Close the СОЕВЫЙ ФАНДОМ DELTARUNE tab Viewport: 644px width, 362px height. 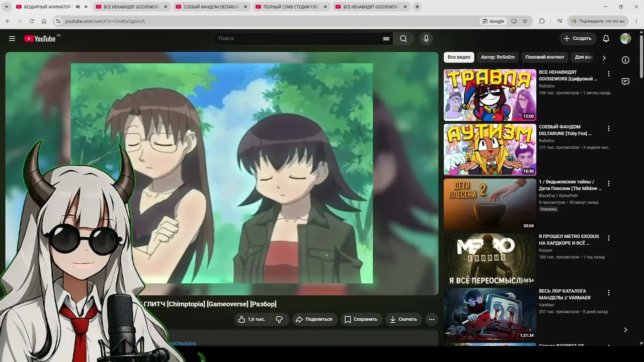pyautogui.click(x=246, y=7)
